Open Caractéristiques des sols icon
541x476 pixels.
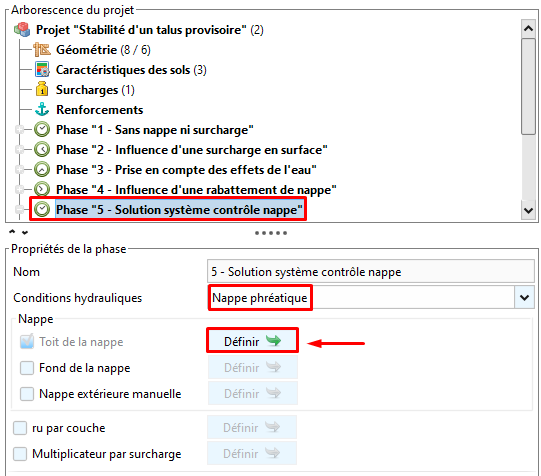point(42,70)
